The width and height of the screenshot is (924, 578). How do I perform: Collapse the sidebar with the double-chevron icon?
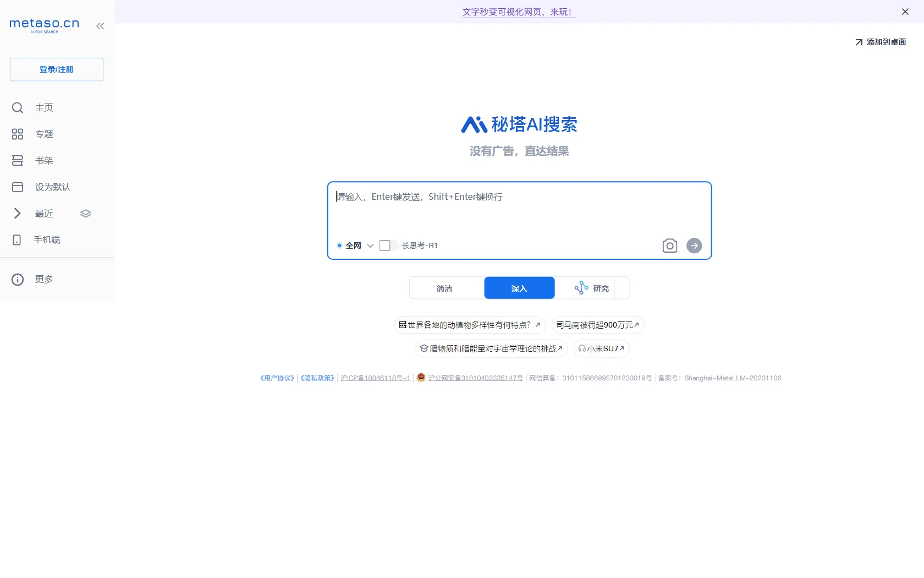click(x=100, y=26)
